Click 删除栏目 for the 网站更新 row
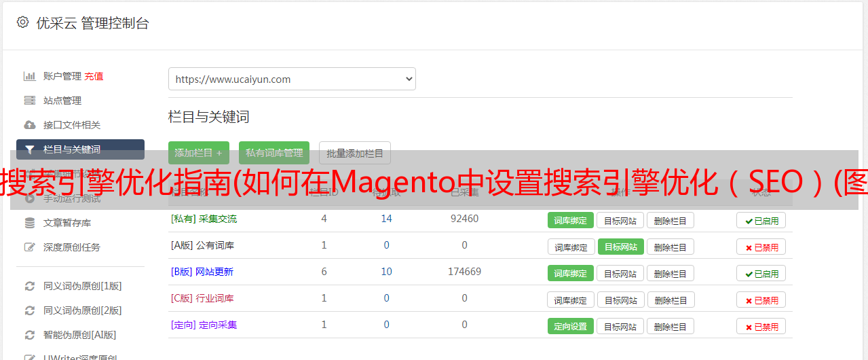 click(670, 273)
